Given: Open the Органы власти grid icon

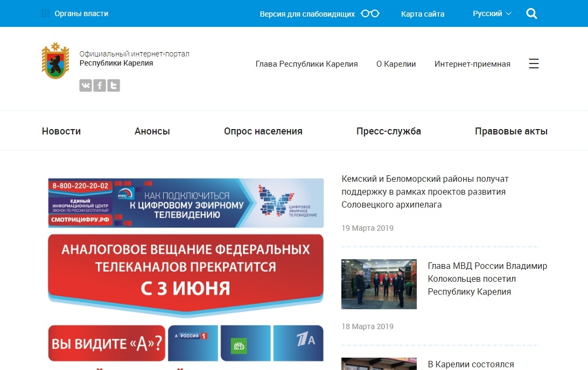Looking at the screenshot, I should pos(45,13).
